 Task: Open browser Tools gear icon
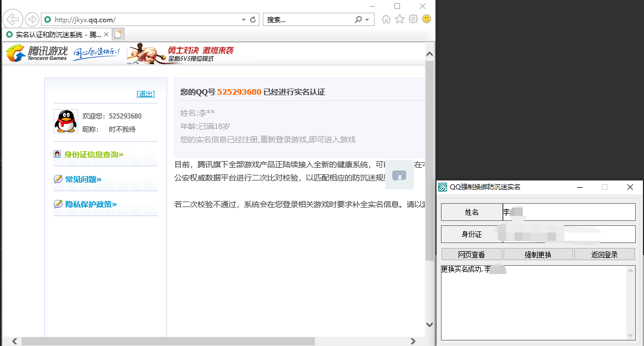point(413,19)
